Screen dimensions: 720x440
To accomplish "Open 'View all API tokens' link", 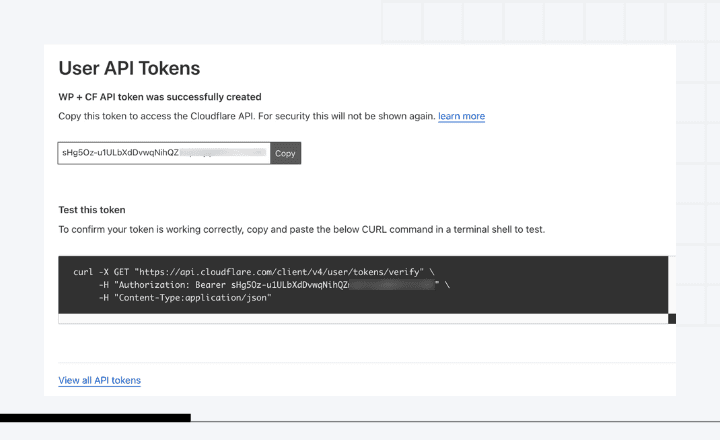I will click(x=99, y=380).
